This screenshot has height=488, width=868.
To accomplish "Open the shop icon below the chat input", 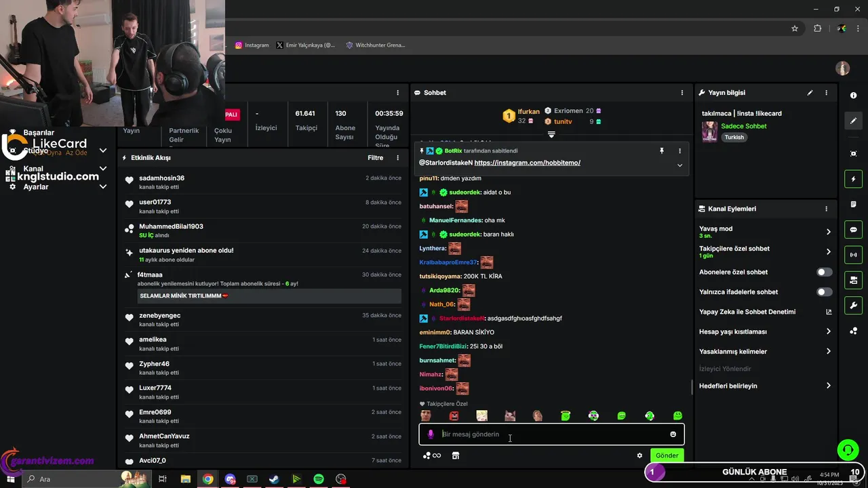I will 456,455.
